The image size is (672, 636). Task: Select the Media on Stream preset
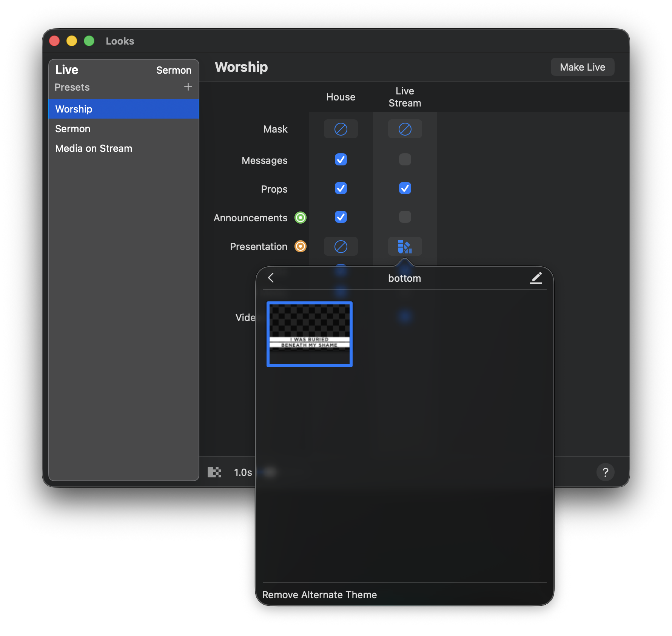124,148
